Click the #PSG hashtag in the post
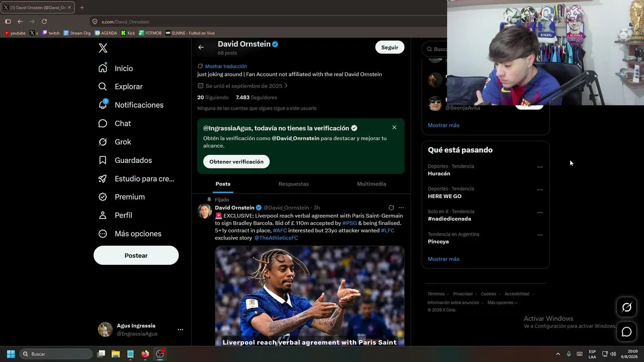Image resolution: width=644 pixels, height=362 pixels. click(x=350, y=223)
